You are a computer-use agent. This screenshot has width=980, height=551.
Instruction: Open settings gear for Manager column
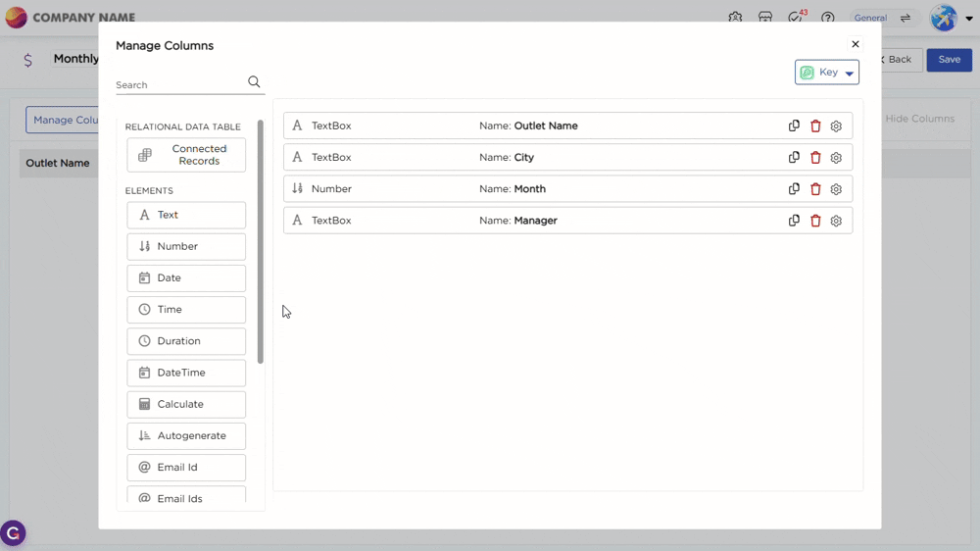coord(836,222)
